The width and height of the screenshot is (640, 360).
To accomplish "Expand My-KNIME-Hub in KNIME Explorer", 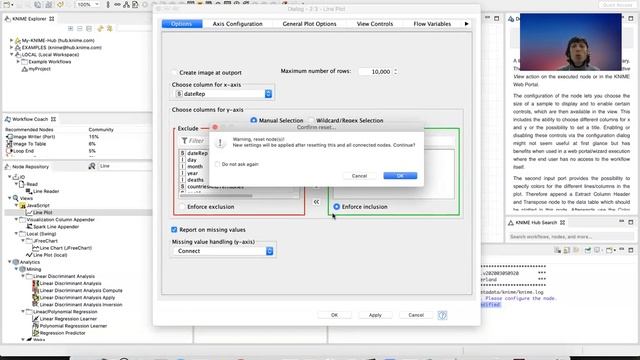I will [11, 40].
